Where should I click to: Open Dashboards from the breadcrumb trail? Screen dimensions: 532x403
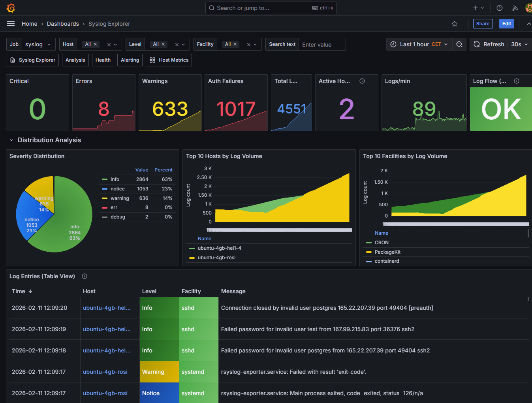[63, 23]
